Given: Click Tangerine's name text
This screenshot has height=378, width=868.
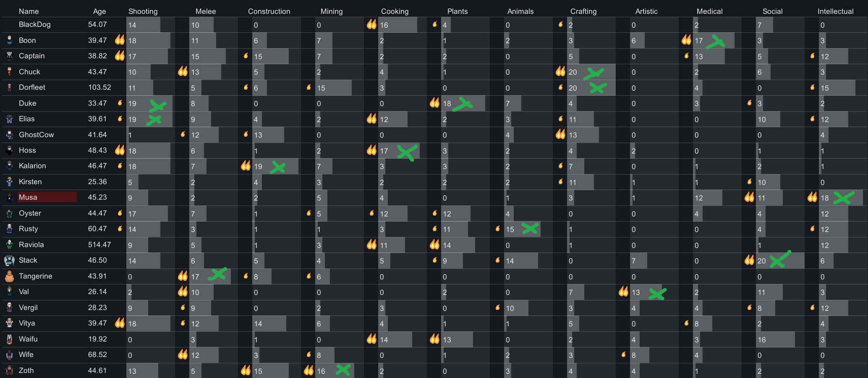Looking at the screenshot, I should click(36, 276).
